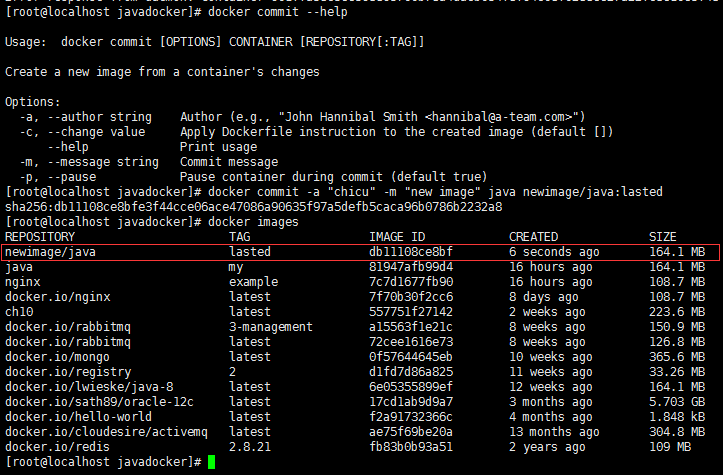Click image ID '7c7d1677fb90'
The width and height of the screenshot is (723, 475).
(411, 282)
